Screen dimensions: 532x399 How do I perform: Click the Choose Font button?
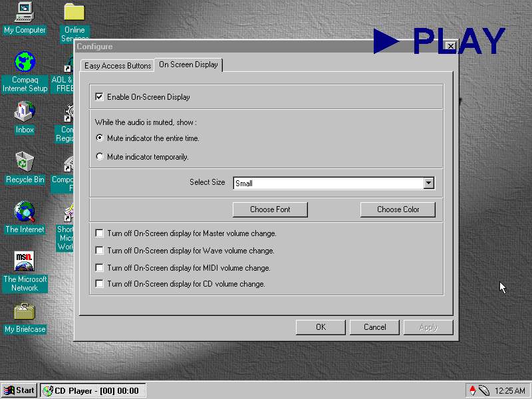coord(270,209)
